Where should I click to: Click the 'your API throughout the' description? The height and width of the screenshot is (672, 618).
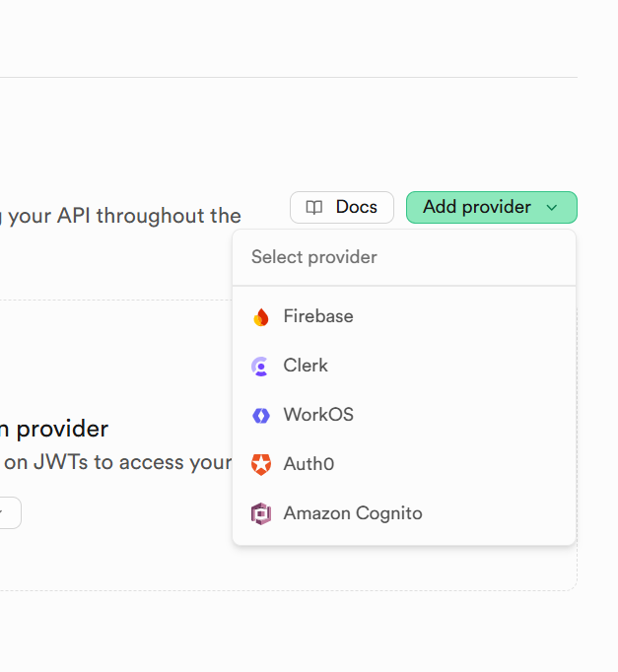[x=123, y=215]
